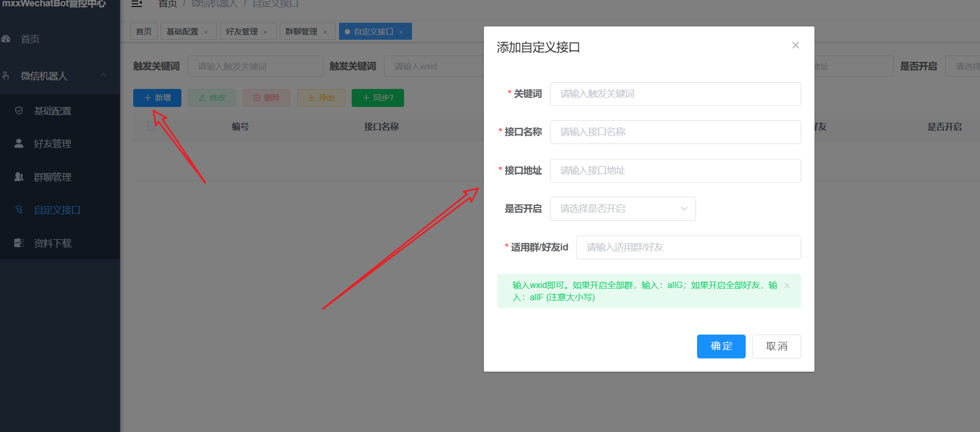Viewport: 980px width, 432px height.
Task: Toggle the sidebar hamburger collapse icon
Action: [x=136, y=4]
